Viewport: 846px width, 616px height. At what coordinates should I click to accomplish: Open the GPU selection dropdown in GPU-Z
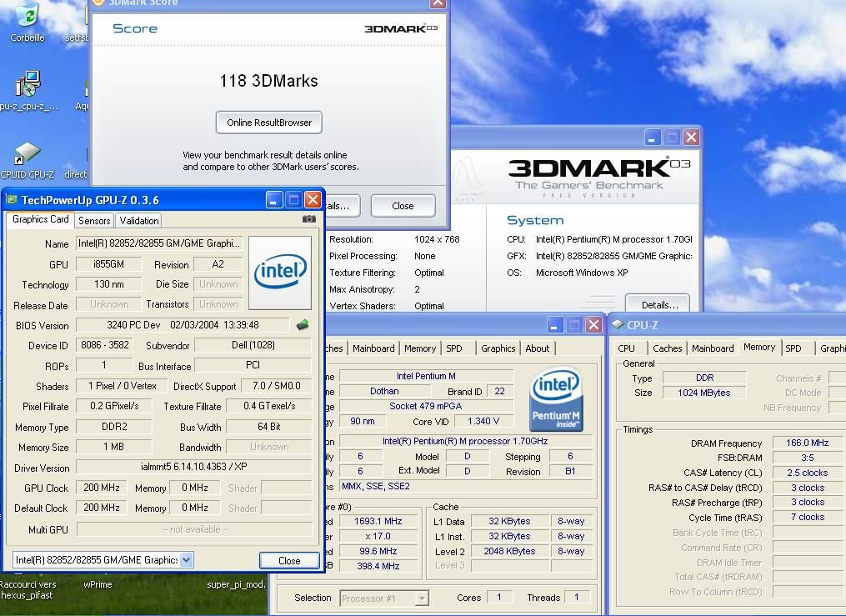186,560
